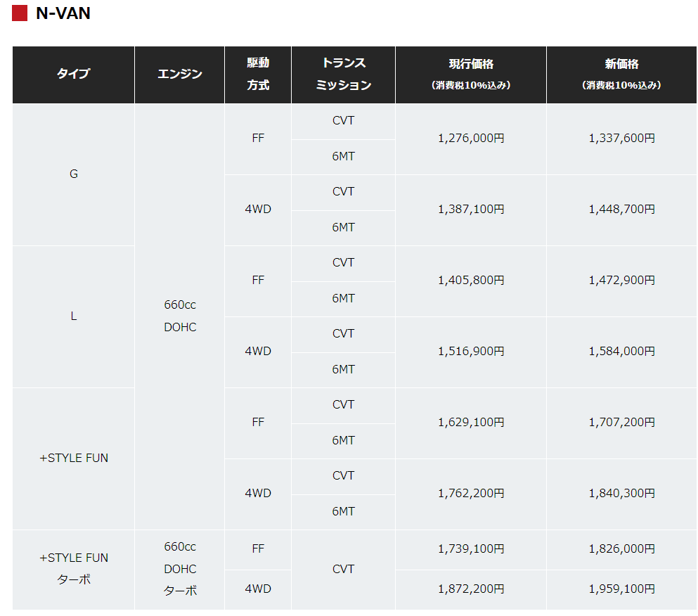
Task: Select the L type cell
Action: [73, 316]
